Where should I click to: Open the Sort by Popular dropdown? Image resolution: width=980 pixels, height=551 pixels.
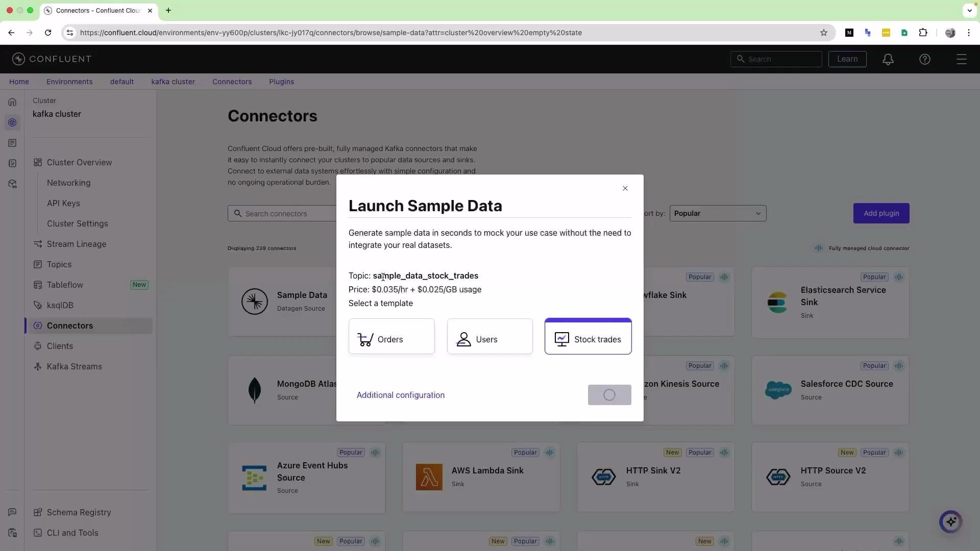(x=718, y=213)
